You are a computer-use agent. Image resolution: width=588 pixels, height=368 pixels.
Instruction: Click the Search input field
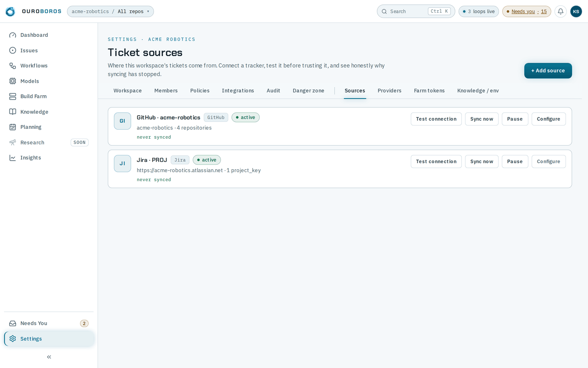[x=416, y=11]
